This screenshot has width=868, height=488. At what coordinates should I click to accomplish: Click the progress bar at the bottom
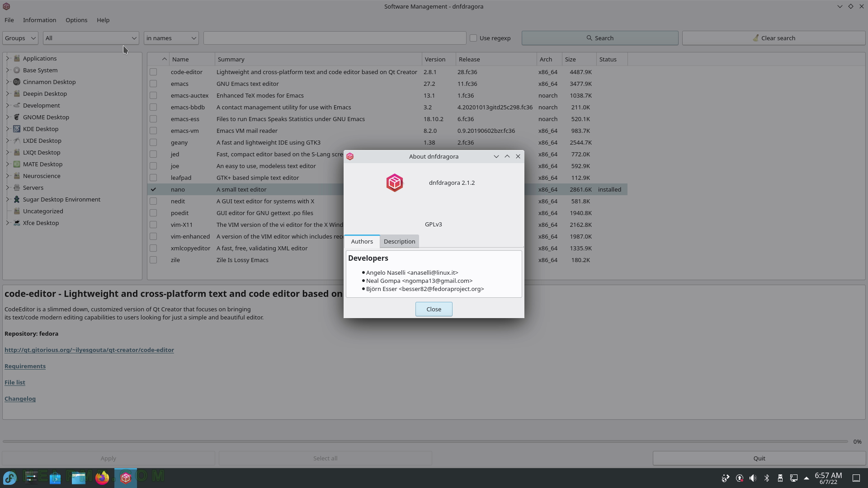425,441
